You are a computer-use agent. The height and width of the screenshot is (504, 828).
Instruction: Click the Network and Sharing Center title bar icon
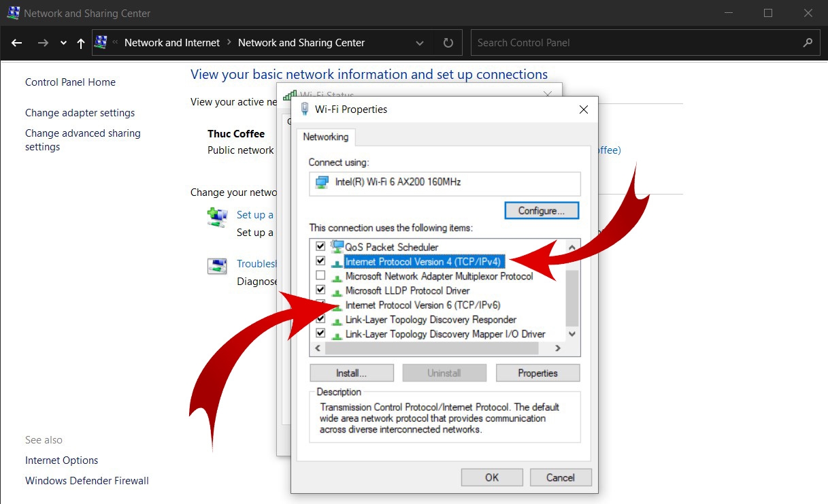[x=13, y=13]
